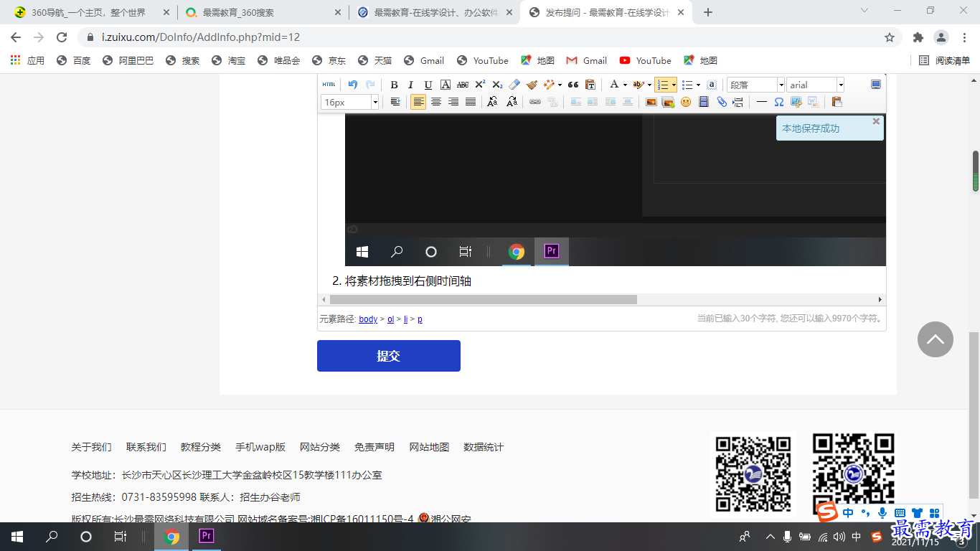Insert unordered bullet list
Screen dimensions: 980x551
687,85
